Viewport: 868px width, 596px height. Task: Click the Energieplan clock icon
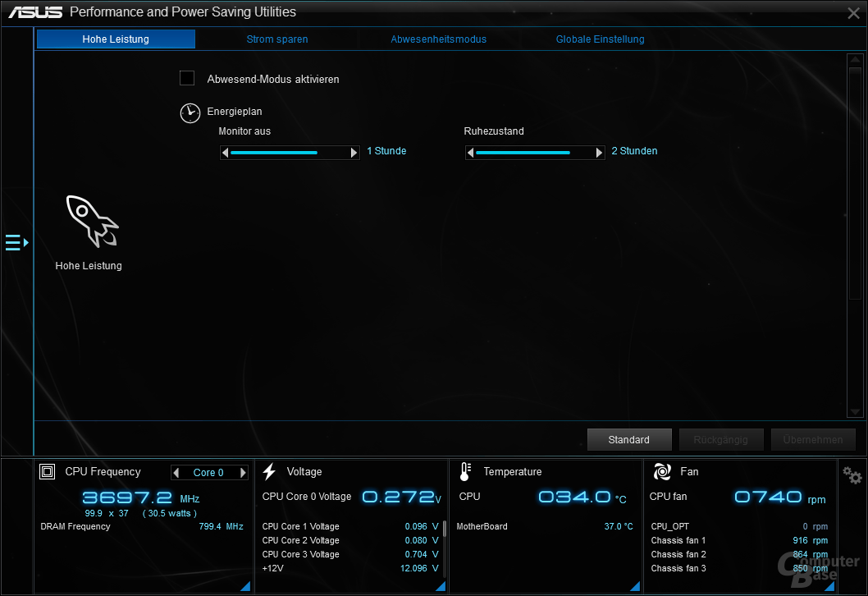click(x=190, y=113)
